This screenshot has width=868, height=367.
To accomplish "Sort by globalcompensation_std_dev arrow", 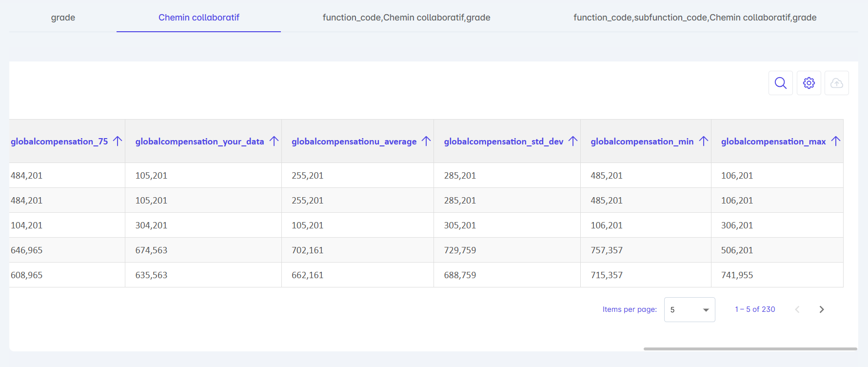I will coord(573,141).
